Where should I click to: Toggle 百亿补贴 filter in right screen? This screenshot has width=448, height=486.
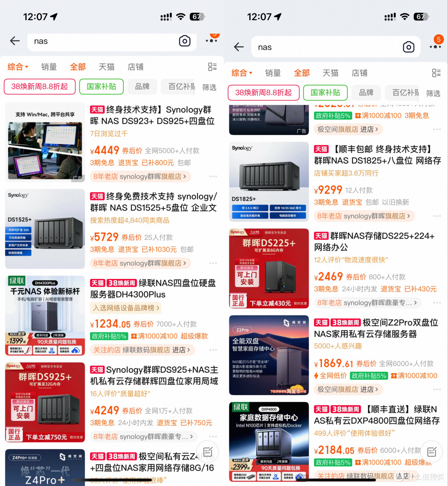pyautogui.click(x=403, y=93)
